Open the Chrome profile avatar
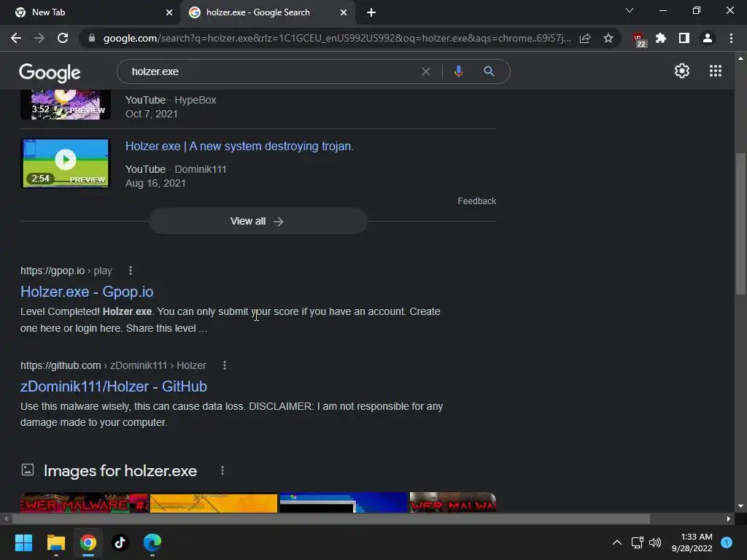 (x=708, y=38)
